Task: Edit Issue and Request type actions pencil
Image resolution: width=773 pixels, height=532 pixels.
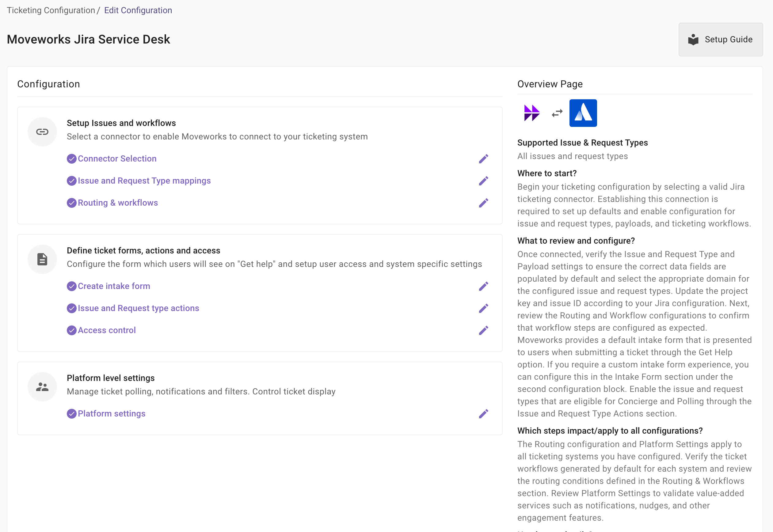Action: point(483,308)
